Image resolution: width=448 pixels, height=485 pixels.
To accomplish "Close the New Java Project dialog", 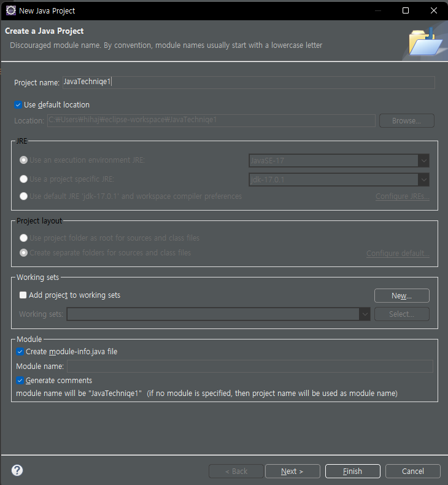I will coord(434,10).
